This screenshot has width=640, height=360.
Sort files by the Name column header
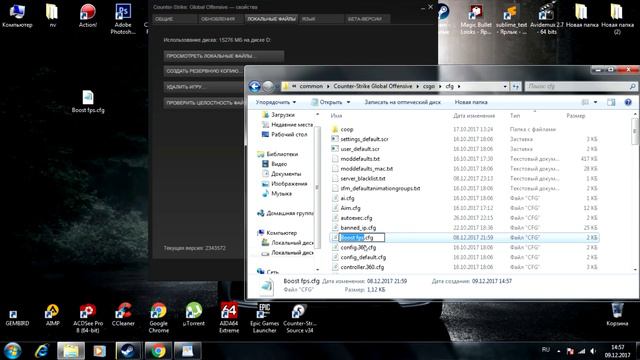(336, 116)
